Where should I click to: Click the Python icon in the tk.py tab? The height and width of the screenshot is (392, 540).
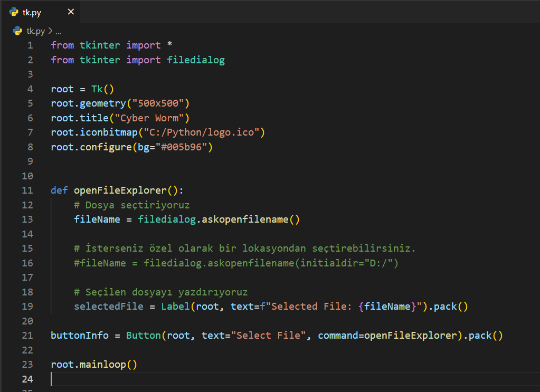14,12
